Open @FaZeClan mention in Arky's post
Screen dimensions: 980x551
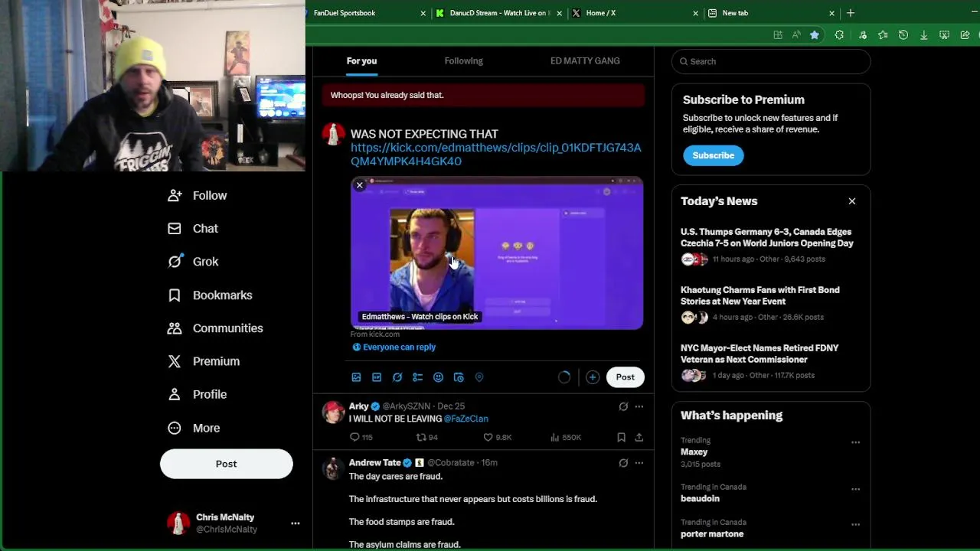(465, 419)
